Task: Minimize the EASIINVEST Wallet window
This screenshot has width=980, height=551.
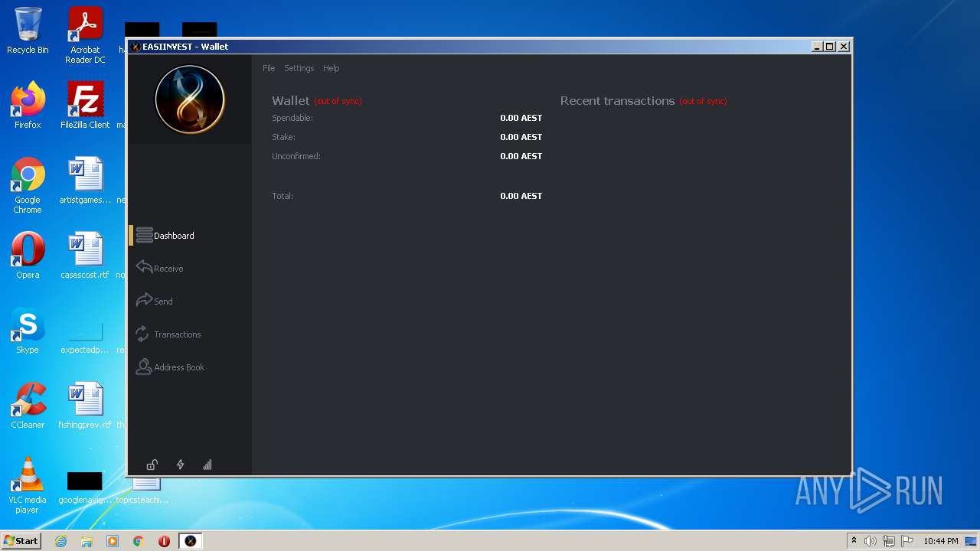Action: (817, 47)
